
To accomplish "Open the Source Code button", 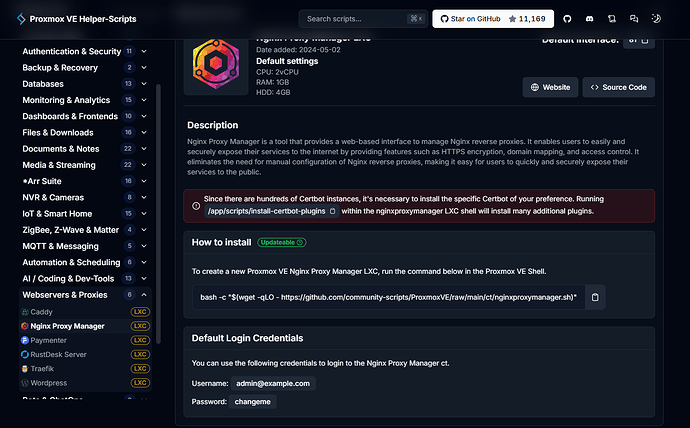I will pyautogui.click(x=618, y=87).
